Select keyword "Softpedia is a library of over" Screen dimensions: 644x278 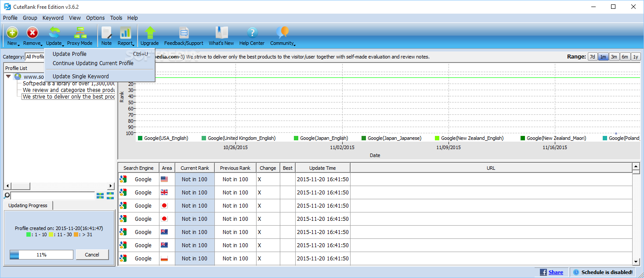click(69, 83)
